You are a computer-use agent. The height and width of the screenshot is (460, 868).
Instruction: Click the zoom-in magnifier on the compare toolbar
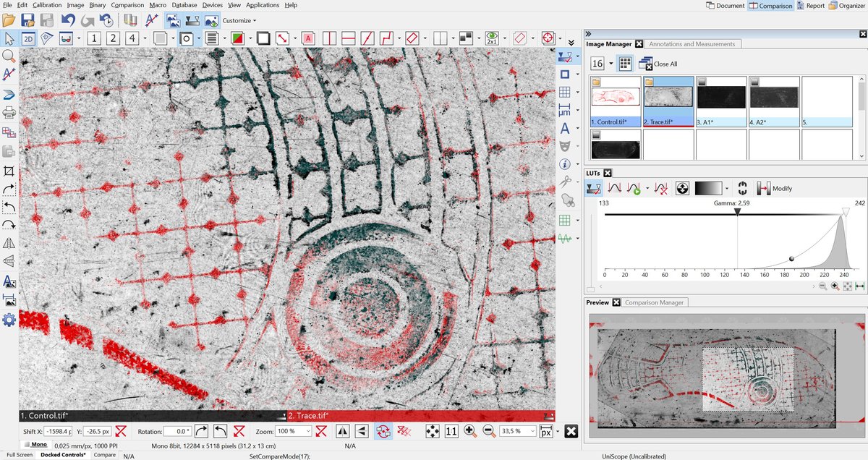coord(469,430)
